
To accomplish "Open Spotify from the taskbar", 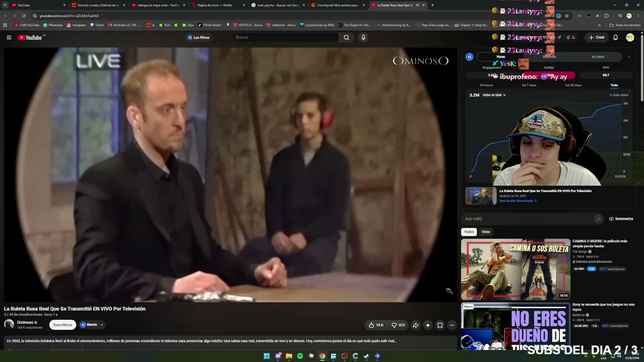I will pos(300,356).
